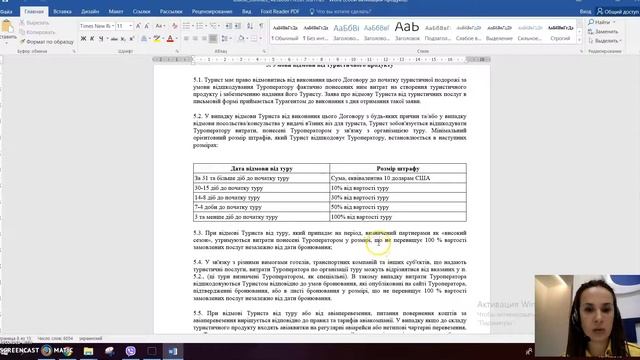Open font color dropdown arrow
The height and width of the screenshot is (360, 640).
click(176, 39)
